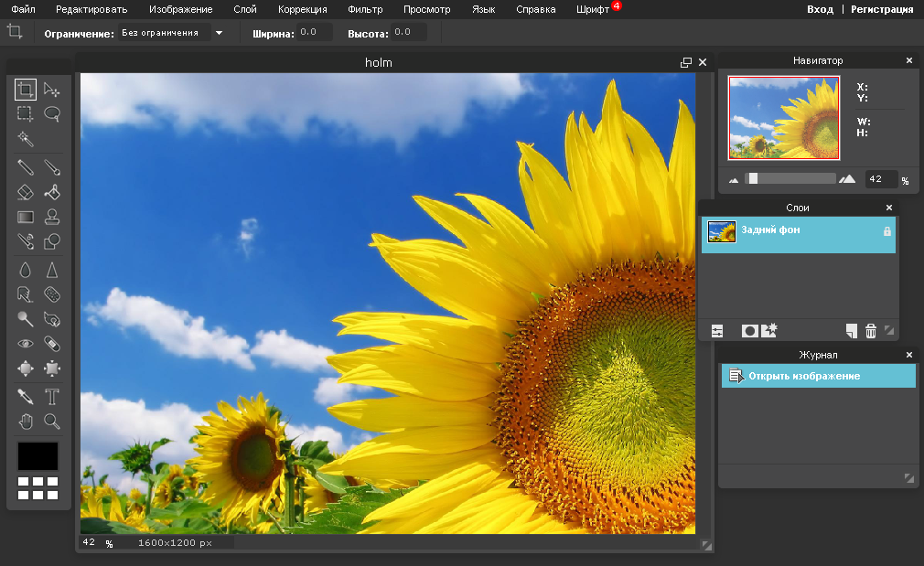This screenshot has height=566, width=924.
Task: Switch to the Hand pan tool
Action: pos(26,422)
